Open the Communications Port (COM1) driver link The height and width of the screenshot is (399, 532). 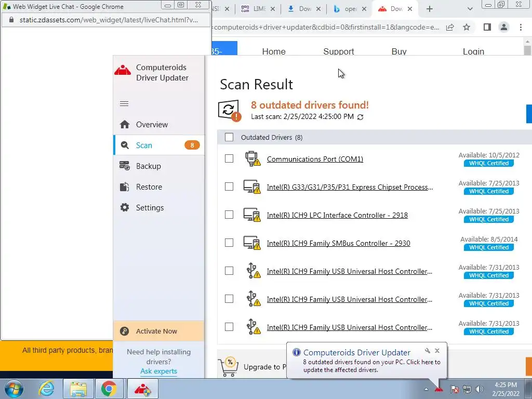click(x=315, y=159)
